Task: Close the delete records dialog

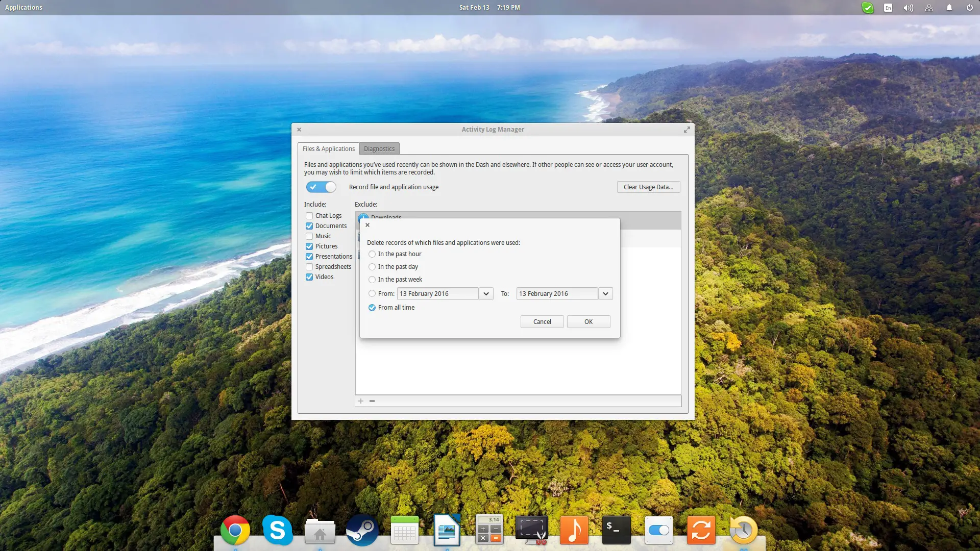Action: [x=367, y=225]
